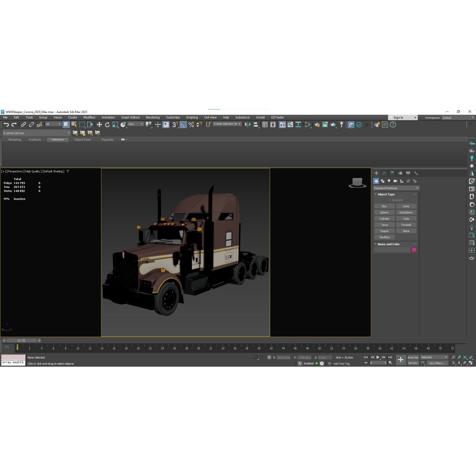Click the Perspective viewport label
The height and width of the screenshot is (476, 476).
(x=15, y=171)
